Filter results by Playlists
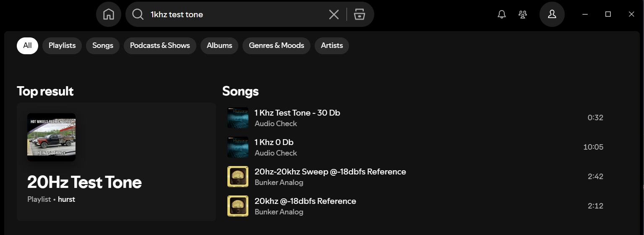This screenshot has width=644, height=235. coord(62,45)
